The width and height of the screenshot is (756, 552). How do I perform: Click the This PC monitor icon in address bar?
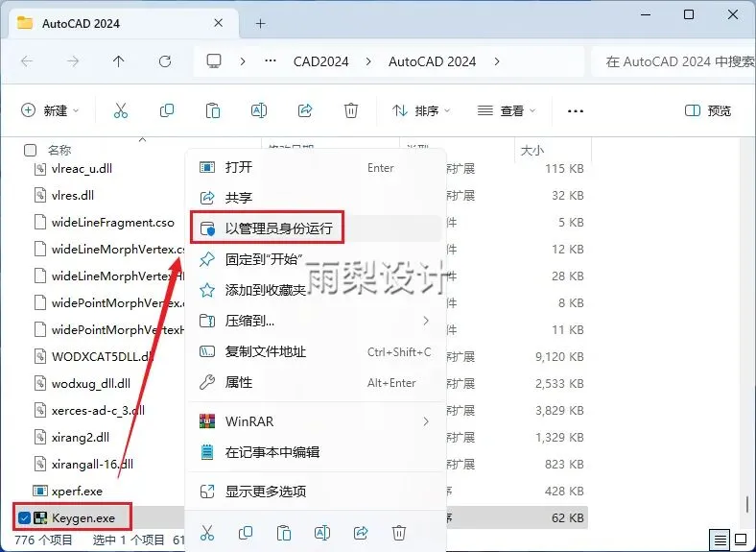(214, 61)
